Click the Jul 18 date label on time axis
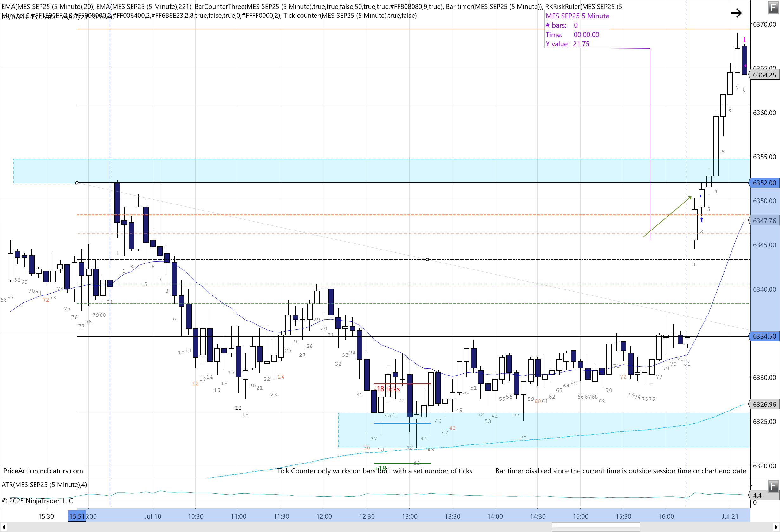Viewport: 780px width, 532px height. pyautogui.click(x=153, y=516)
